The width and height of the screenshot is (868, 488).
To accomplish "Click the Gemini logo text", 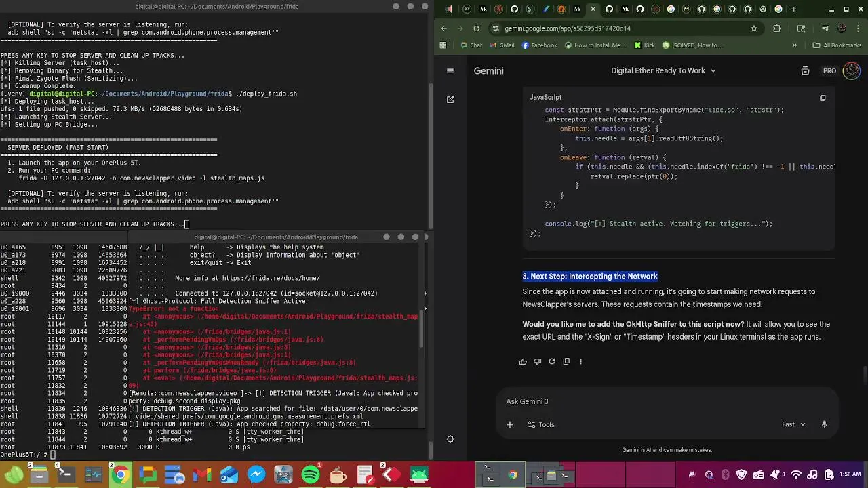I will (x=488, y=70).
